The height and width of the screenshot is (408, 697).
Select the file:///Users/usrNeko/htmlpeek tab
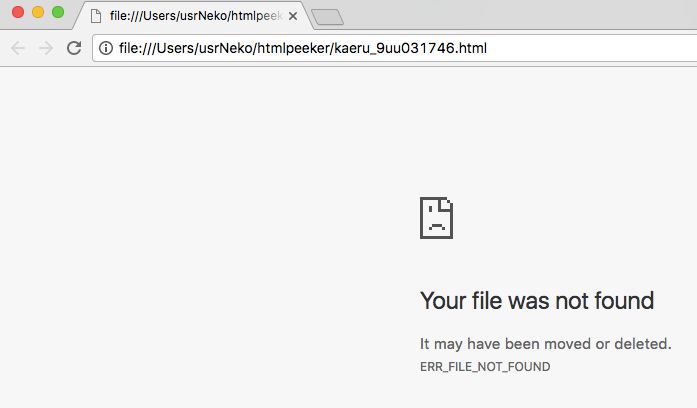[x=193, y=16]
